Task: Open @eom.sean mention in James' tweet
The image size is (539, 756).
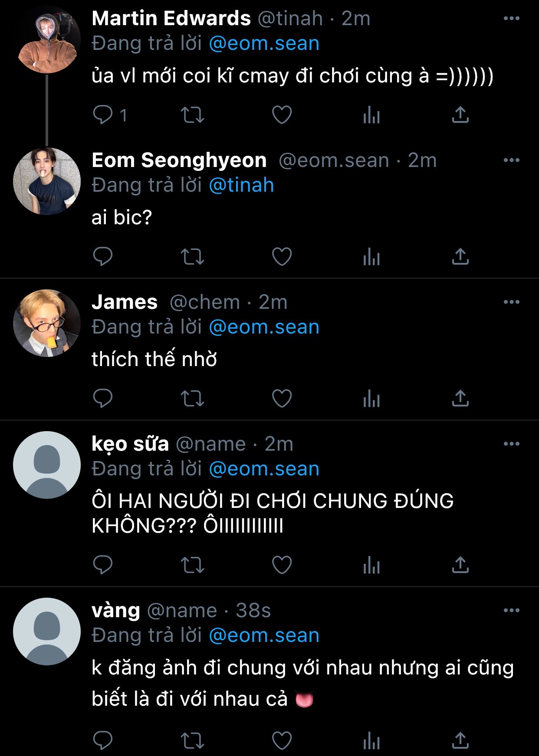Action: click(264, 327)
